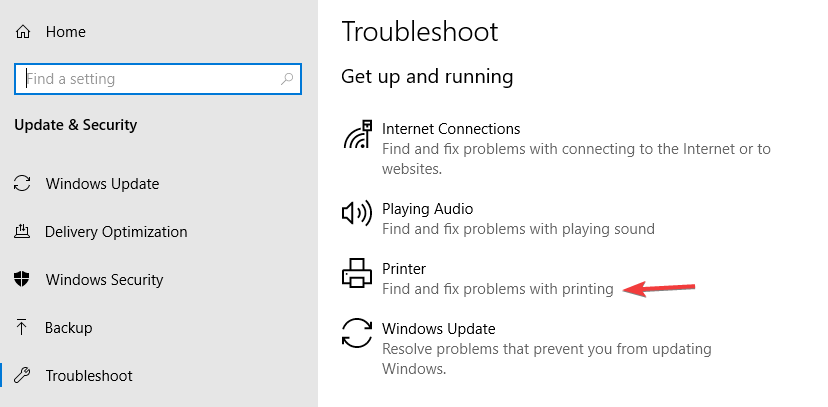Click the Printer icon
Screen dimensions: 828x407
[x=358, y=273]
